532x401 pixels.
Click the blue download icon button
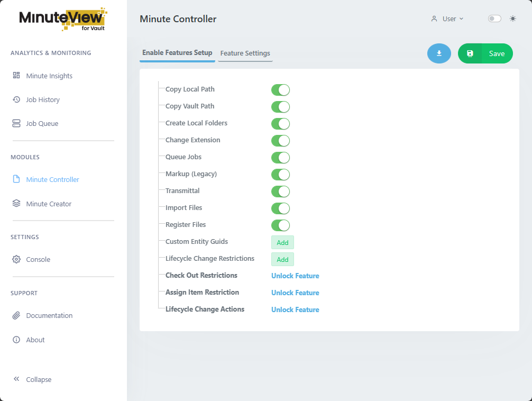439,53
